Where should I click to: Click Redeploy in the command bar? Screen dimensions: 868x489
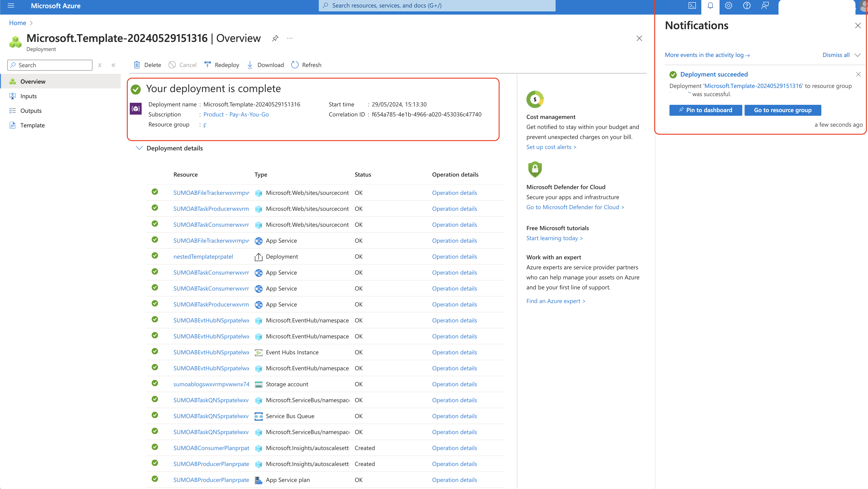(x=222, y=65)
